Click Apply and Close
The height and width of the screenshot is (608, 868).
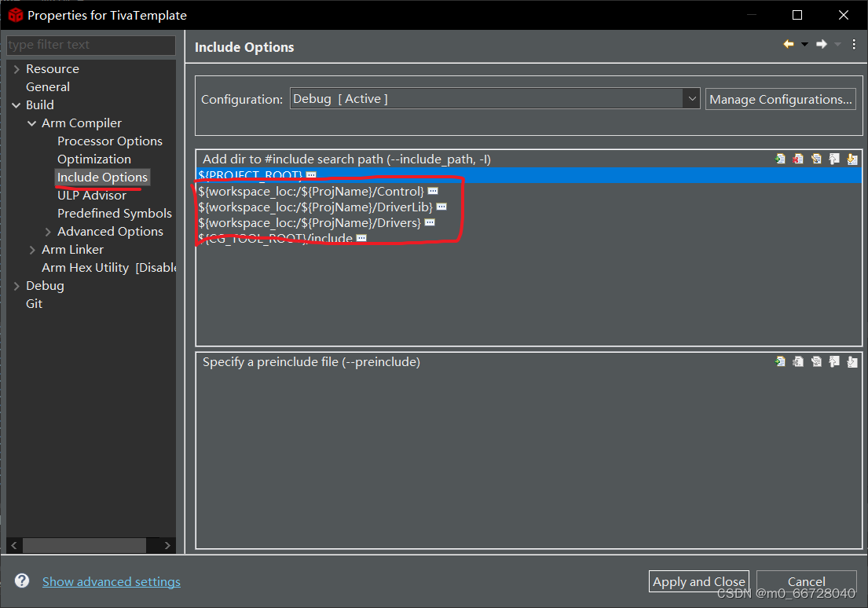coord(698,581)
